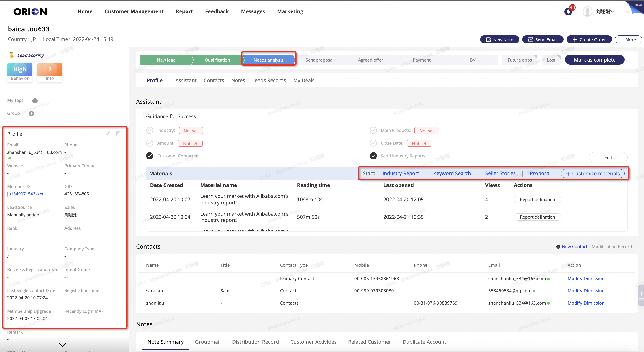644x352 pixels.
Task: Open member ID jp1549071543zxxu link
Action: click(x=26, y=194)
